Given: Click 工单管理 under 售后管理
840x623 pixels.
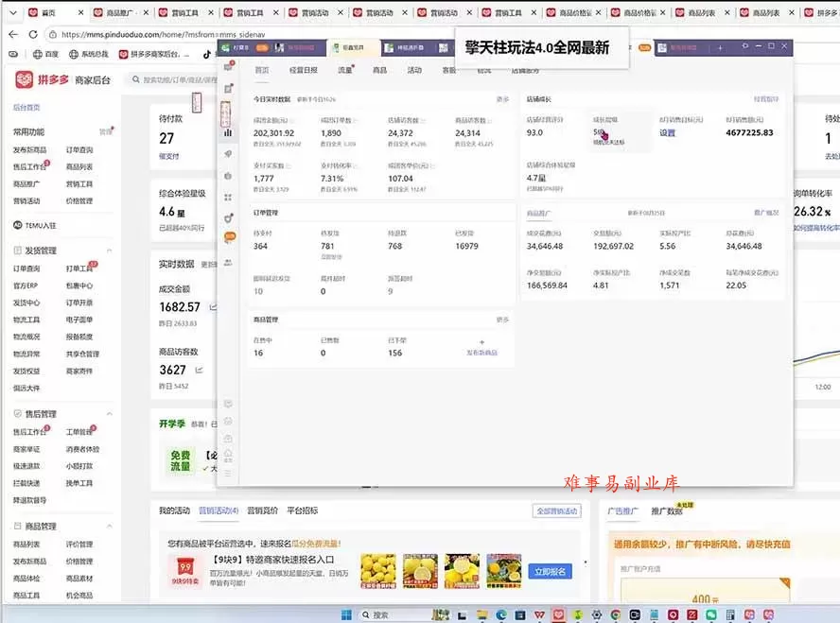Looking at the screenshot, I should click(x=79, y=432).
